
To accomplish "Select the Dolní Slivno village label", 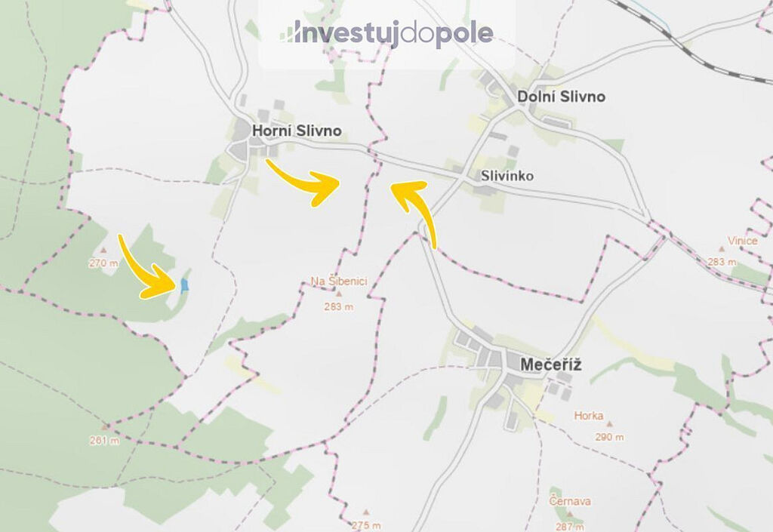I will (561, 97).
